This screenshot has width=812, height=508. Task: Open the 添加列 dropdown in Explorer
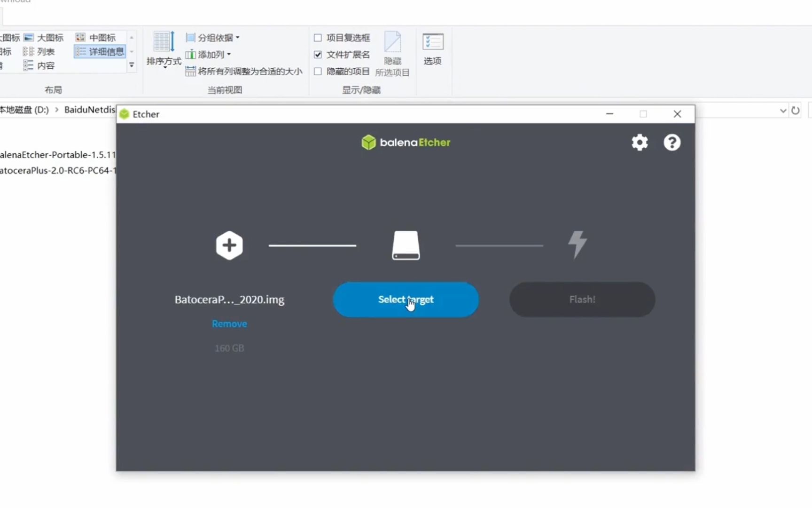209,55
